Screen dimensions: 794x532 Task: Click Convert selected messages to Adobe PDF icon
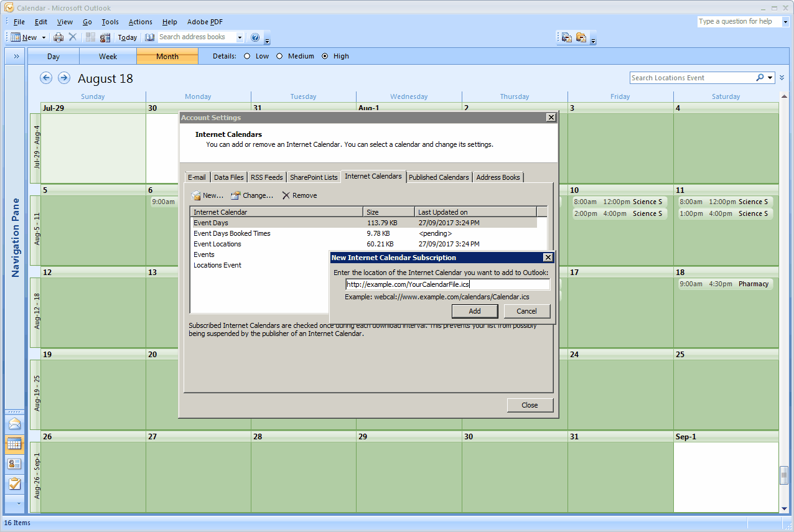point(567,37)
